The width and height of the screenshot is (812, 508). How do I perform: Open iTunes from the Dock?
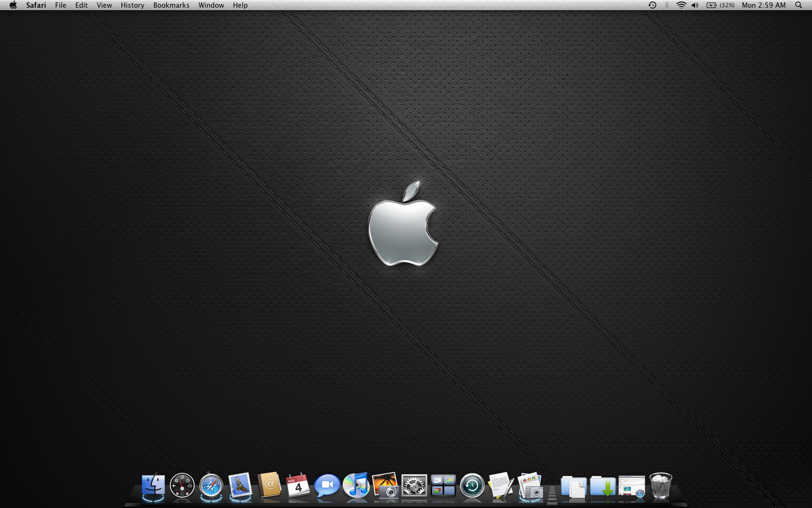[356, 486]
